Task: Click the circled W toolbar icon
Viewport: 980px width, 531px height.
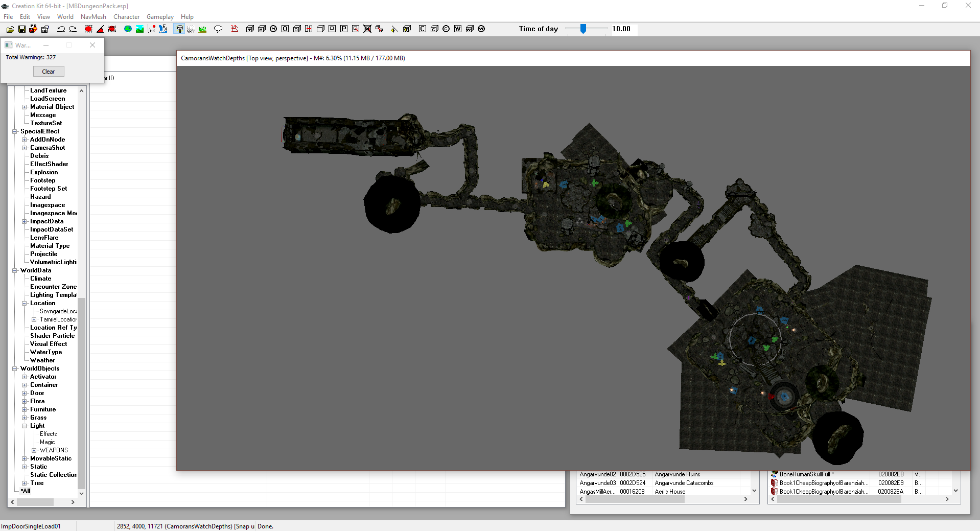Action: tap(481, 29)
